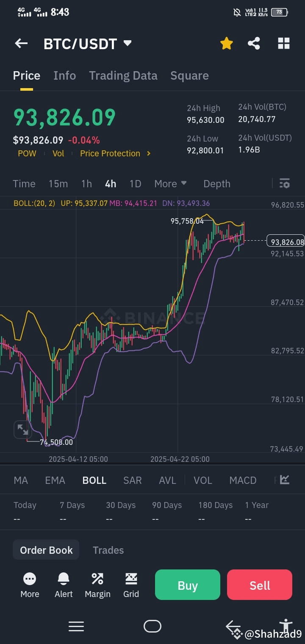
Task: Open the indicator chart icon after MACD
Action: tap(285, 480)
